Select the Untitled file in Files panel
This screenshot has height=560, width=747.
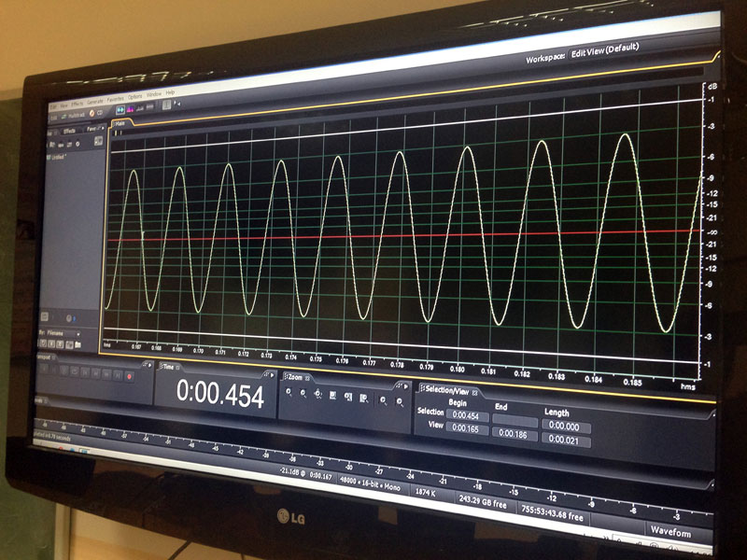pos(57,157)
